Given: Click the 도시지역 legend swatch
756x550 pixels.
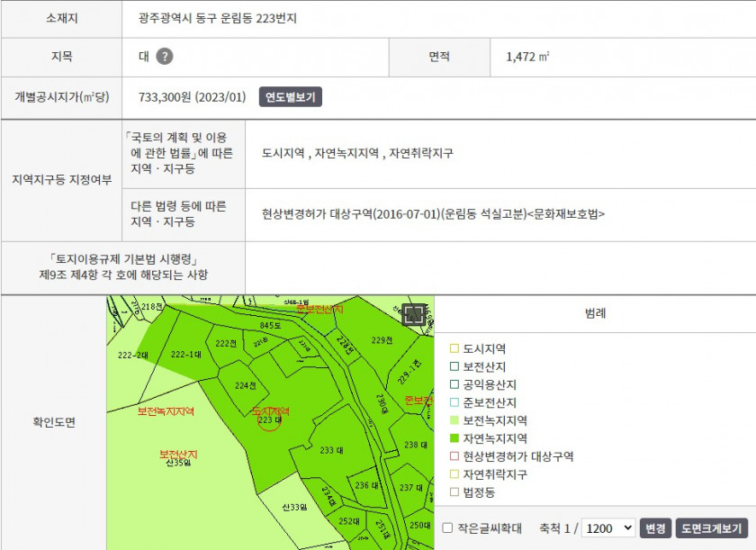Looking at the screenshot, I should click(454, 348).
